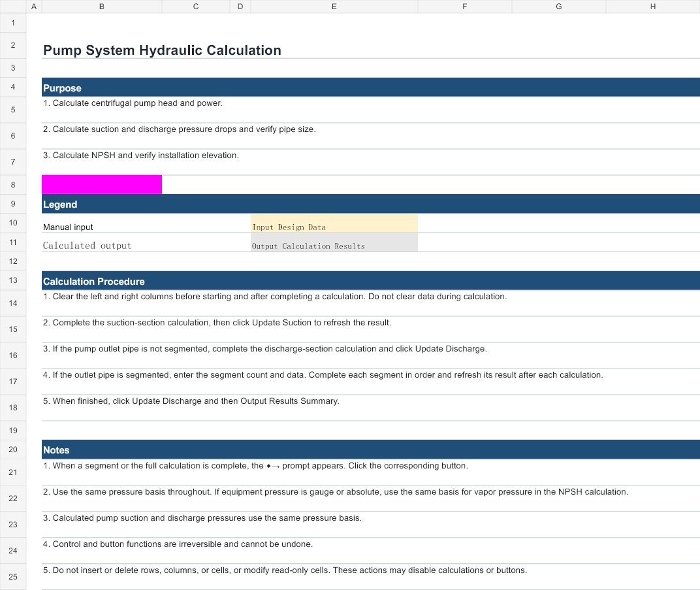The width and height of the screenshot is (700, 590).
Task: Select the gray 'Output Calculation Results' cell
Action: coord(334,242)
